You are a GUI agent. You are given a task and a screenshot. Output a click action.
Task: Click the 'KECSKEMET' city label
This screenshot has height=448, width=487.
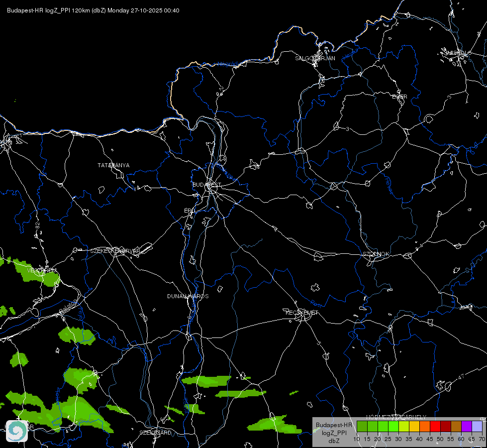click(302, 313)
